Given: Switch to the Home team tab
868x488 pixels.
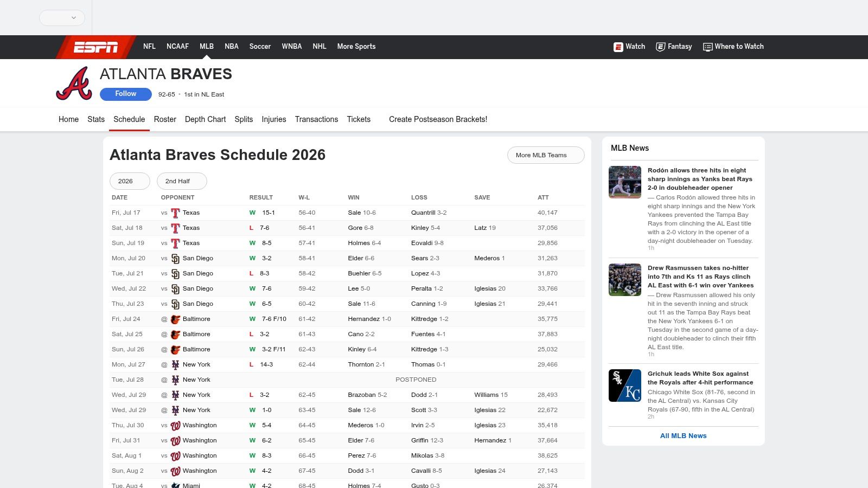Looking at the screenshot, I should [x=68, y=119].
